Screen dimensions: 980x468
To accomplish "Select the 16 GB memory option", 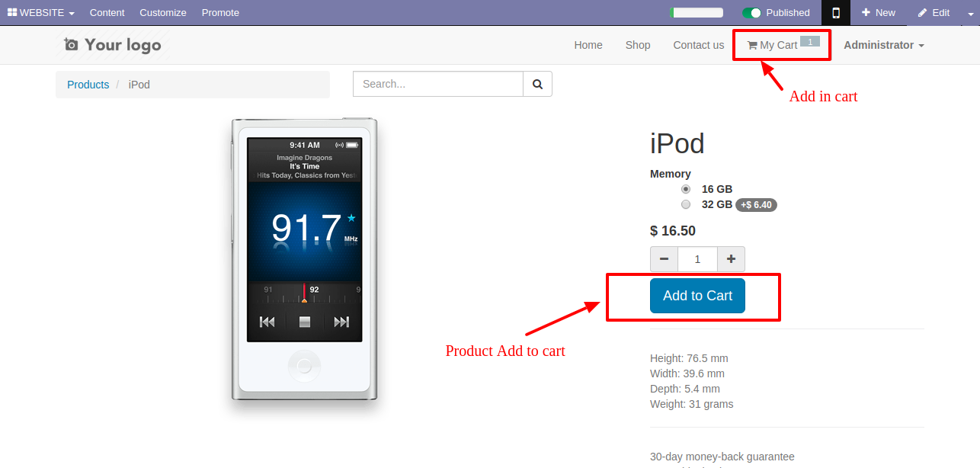I will 686,189.
